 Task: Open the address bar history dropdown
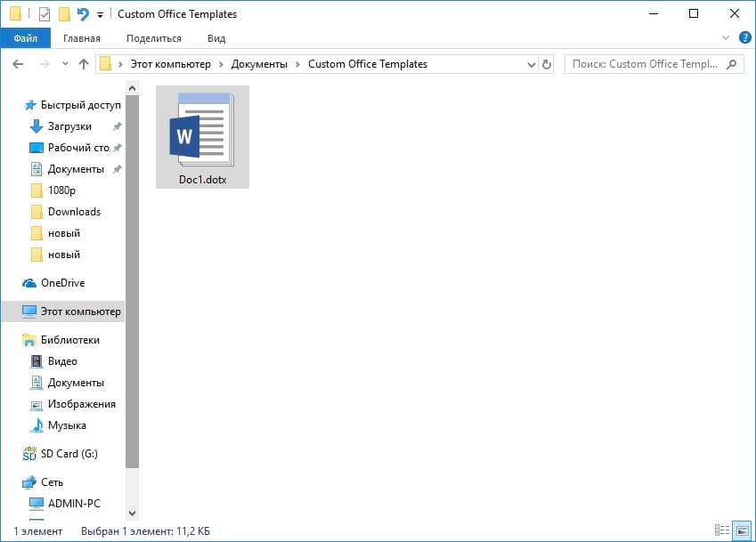532,64
